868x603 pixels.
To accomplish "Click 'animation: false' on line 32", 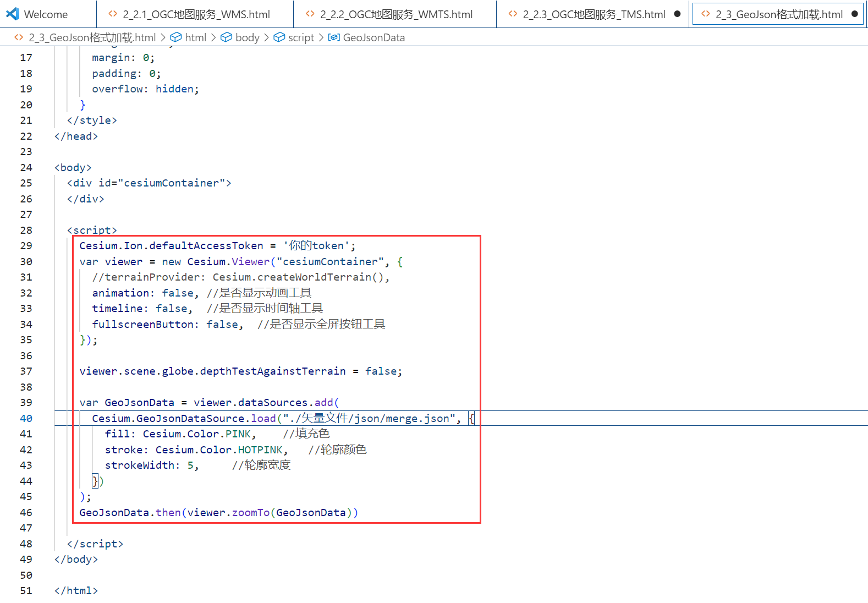I will [143, 293].
